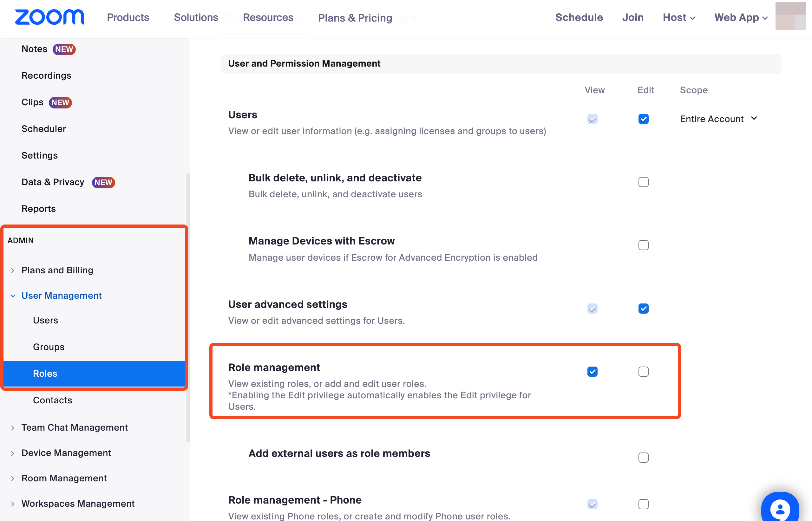
Task: Select the Roles sidebar item
Action: 94,374
